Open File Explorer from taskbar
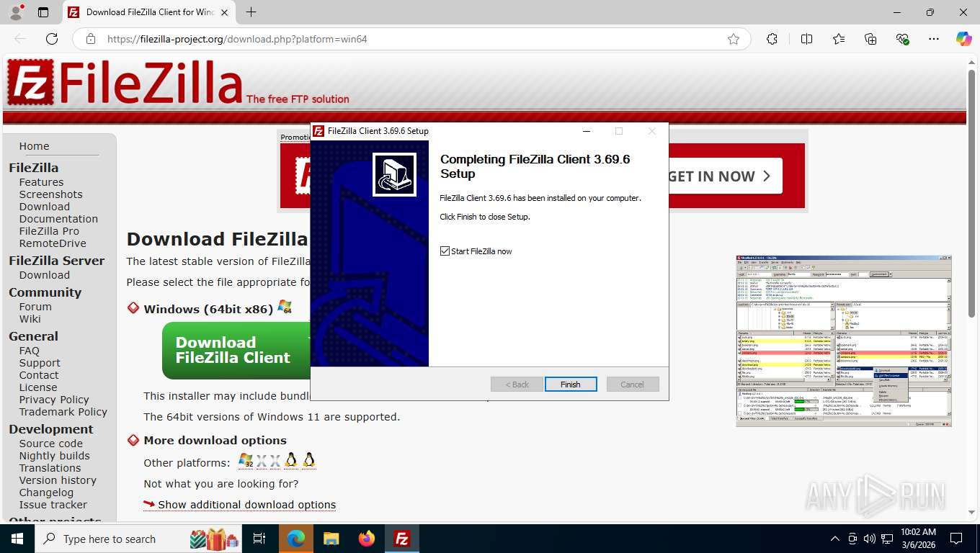Image resolution: width=980 pixels, height=553 pixels. (331, 539)
